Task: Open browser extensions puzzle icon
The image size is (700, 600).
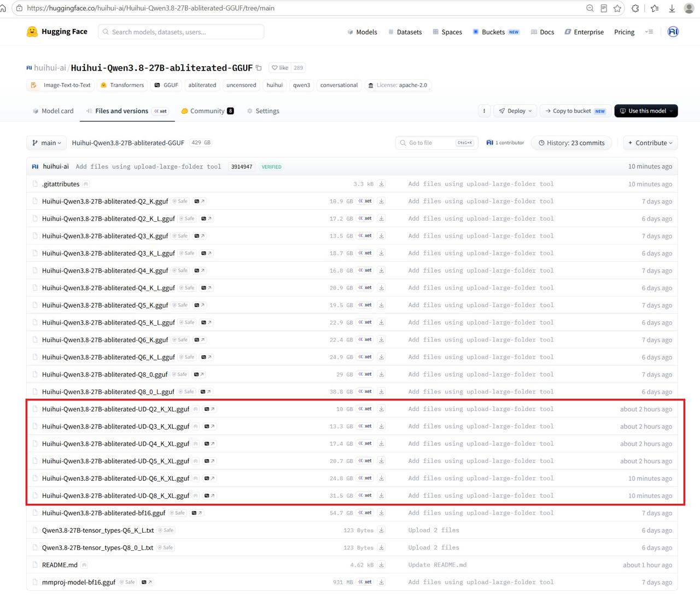Action: click(635, 8)
